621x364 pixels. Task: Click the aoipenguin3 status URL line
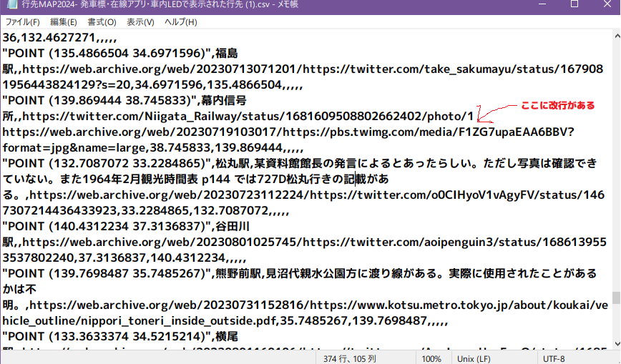pyautogui.click(x=305, y=242)
